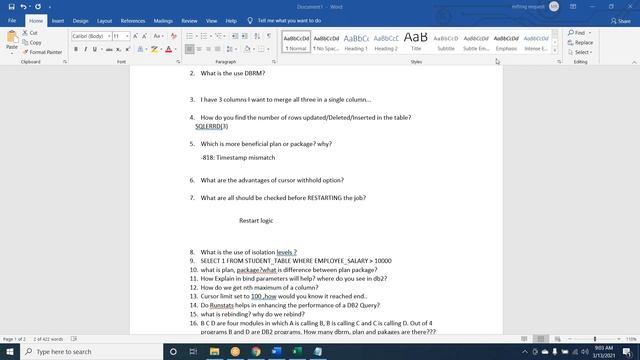This screenshot has height=360, width=640.
Task: Open the line spacing dropdown
Action: [231, 49]
